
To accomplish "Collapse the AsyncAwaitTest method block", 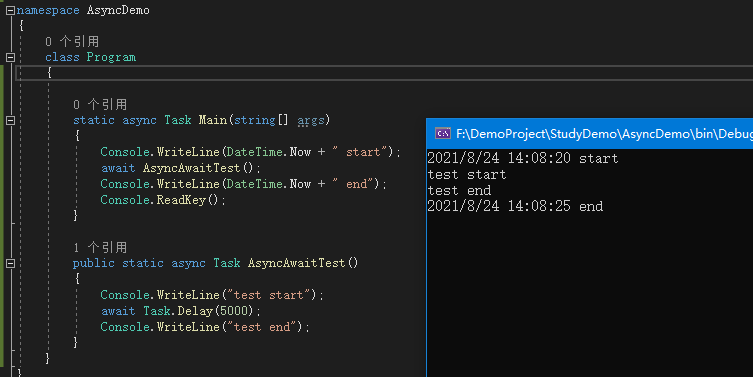I will click(10, 263).
